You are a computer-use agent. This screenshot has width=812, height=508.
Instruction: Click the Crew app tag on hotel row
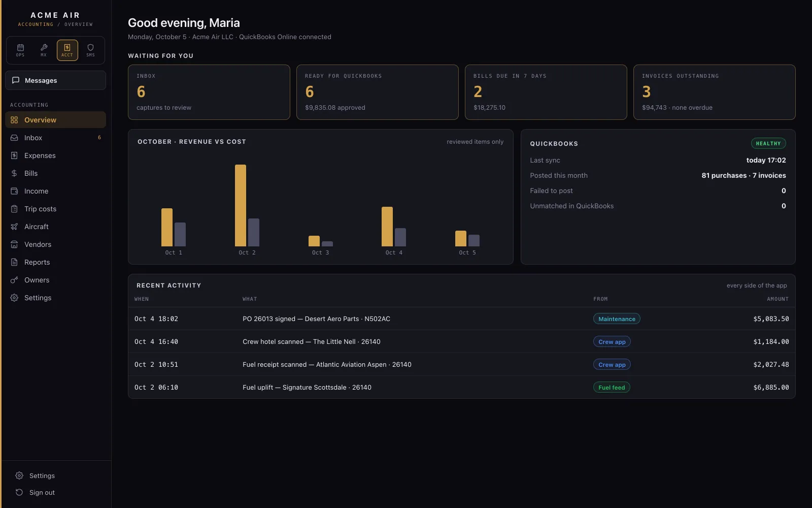pos(612,341)
